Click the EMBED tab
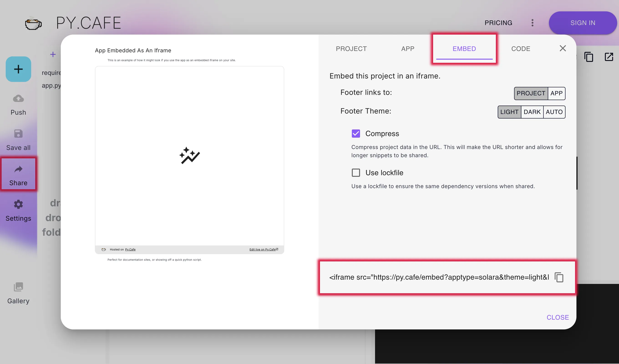This screenshot has width=619, height=364. [464, 48]
